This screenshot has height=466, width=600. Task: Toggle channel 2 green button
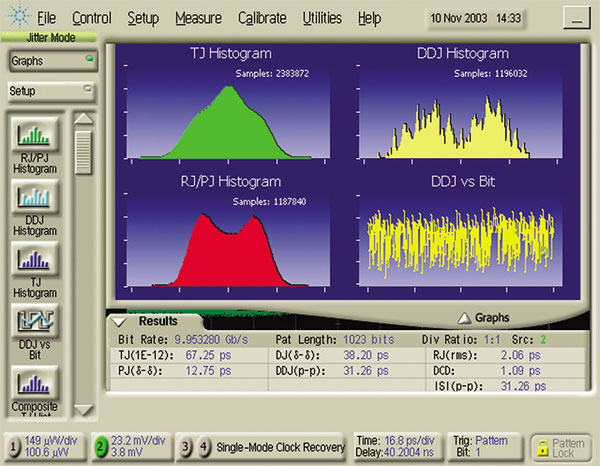(100, 446)
